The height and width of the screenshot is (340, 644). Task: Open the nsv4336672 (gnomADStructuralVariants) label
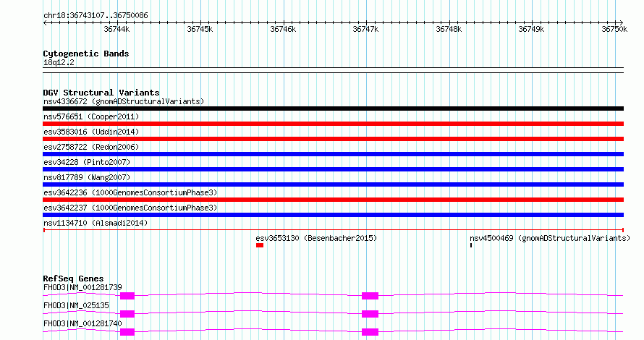(124, 101)
